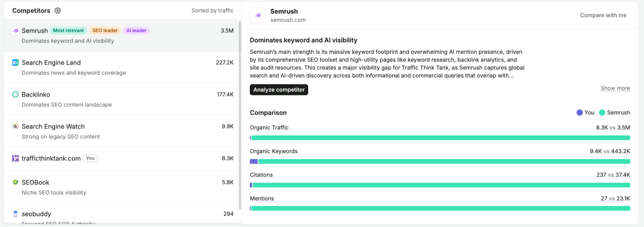644x227 pixels.
Task: Click Niche SEO tools visibility text
Action: [x=54, y=193]
